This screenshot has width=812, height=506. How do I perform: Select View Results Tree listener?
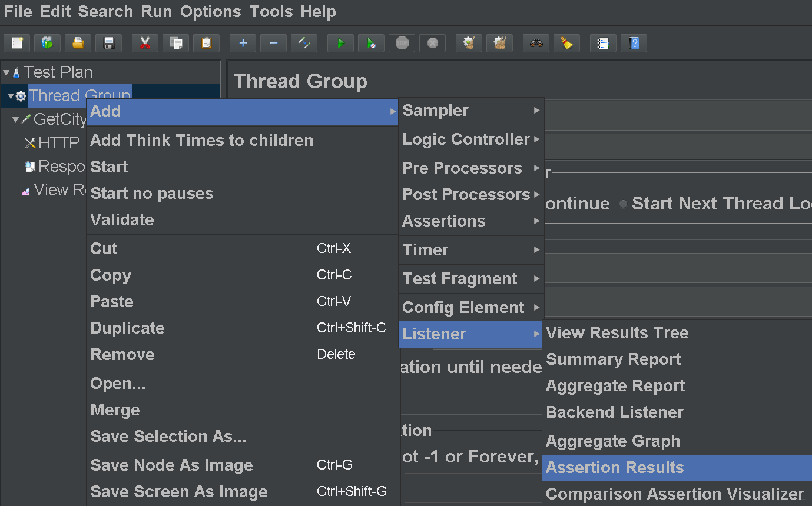pyautogui.click(x=677, y=333)
